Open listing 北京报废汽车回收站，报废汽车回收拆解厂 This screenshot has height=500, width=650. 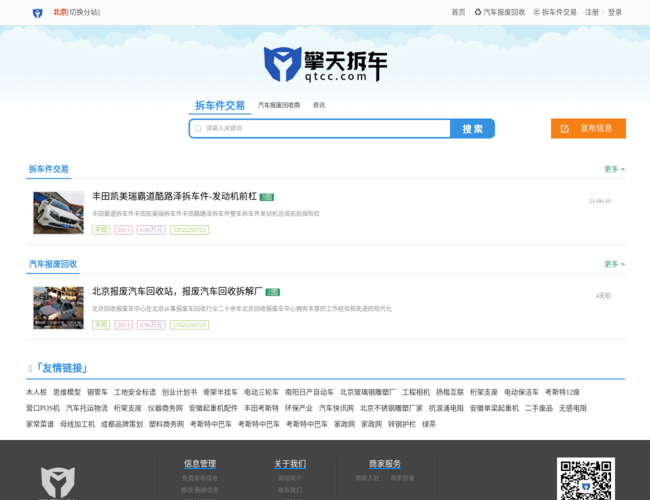coord(177,291)
